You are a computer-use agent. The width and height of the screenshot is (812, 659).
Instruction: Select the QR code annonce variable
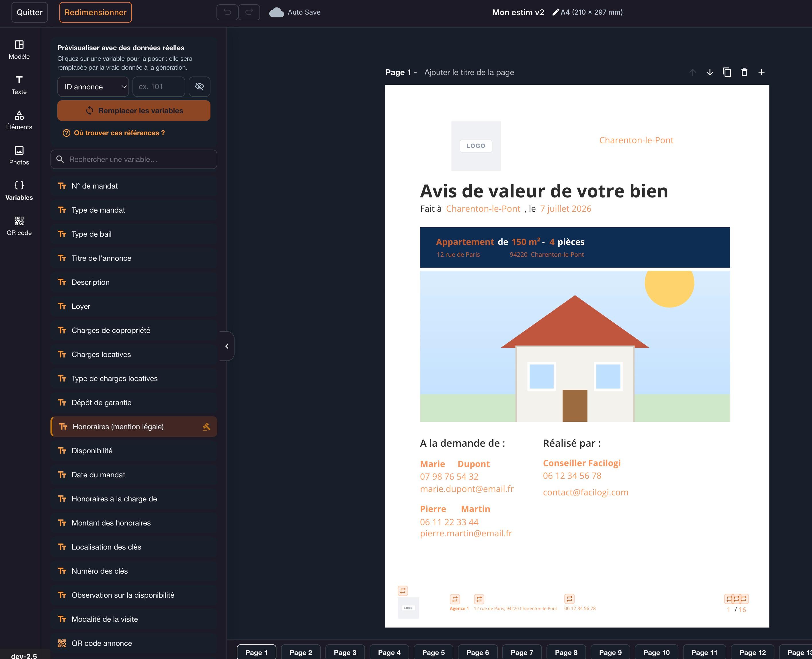pos(134,644)
